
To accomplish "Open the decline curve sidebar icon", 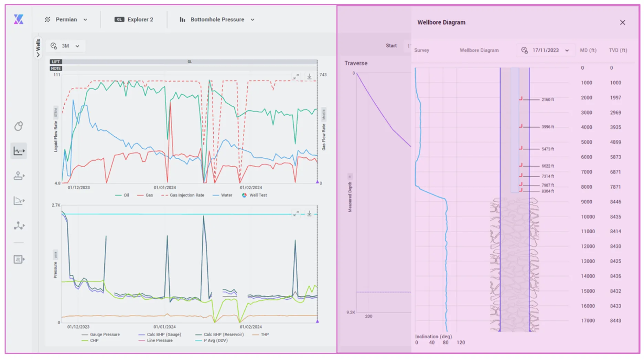I will pos(19,201).
